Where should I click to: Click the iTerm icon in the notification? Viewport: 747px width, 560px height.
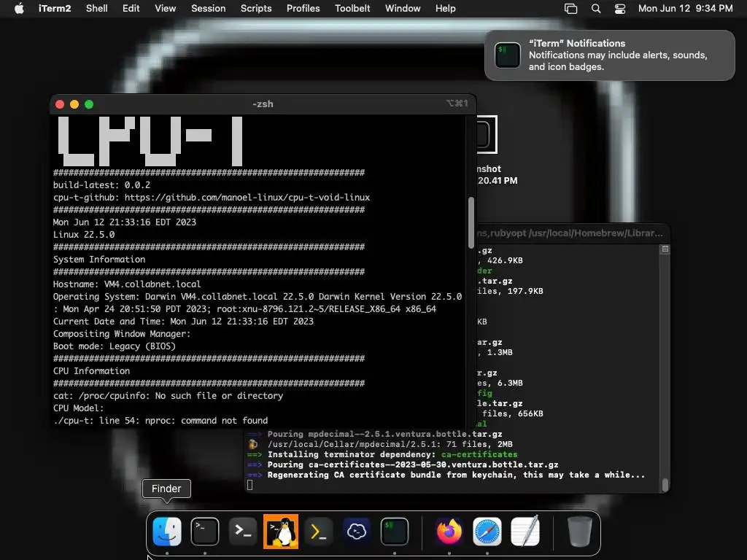[x=508, y=55]
